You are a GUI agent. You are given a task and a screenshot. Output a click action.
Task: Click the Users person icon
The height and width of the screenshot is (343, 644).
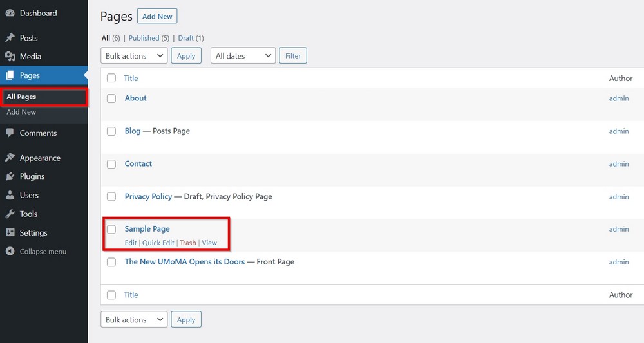[10, 195]
